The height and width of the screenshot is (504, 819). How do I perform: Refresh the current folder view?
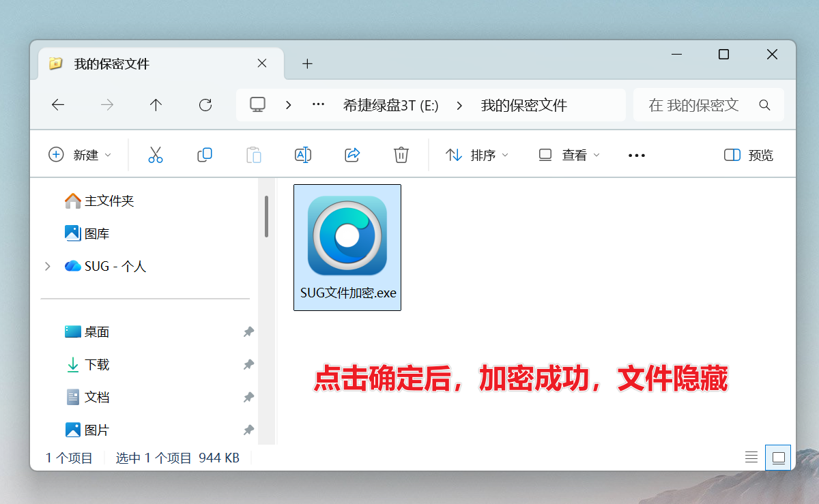coord(205,105)
